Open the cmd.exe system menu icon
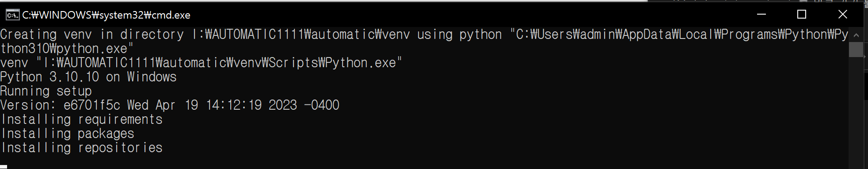 tap(12, 15)
